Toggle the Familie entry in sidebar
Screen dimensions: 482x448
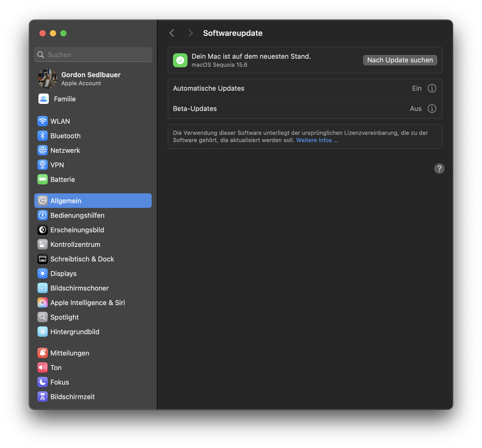point(65,99)
